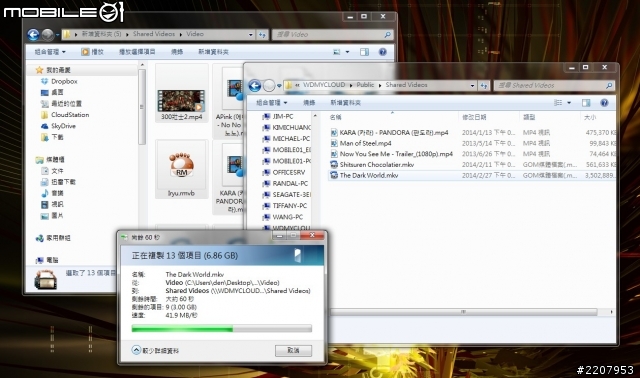Sort by type column header
The image size is (640, 378).
[x=529, y=117]
